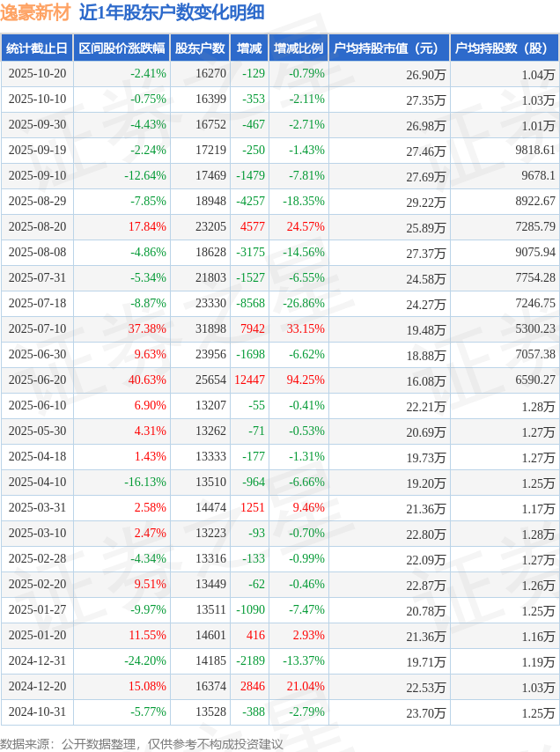Click the 股东户数 column header
The image size is (560, 752).
click(200, 48)
